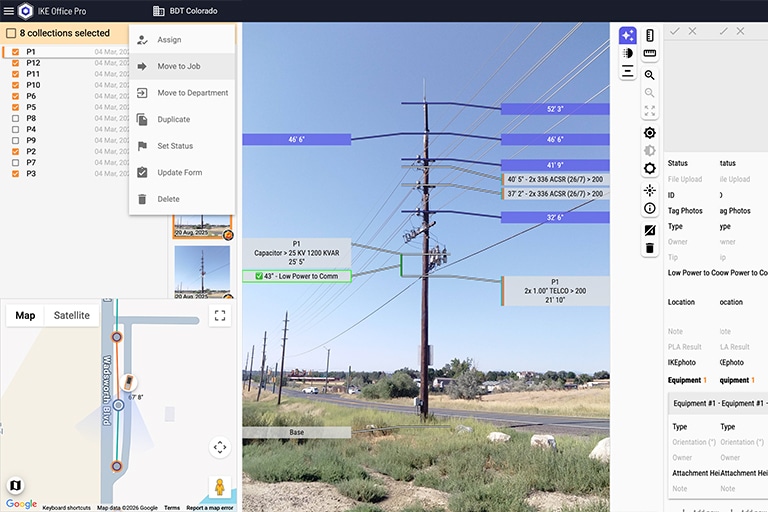This screenshot has width=768, height=512.
Task: Switch the map to Satellite view
Action: (x=72, y=316)
